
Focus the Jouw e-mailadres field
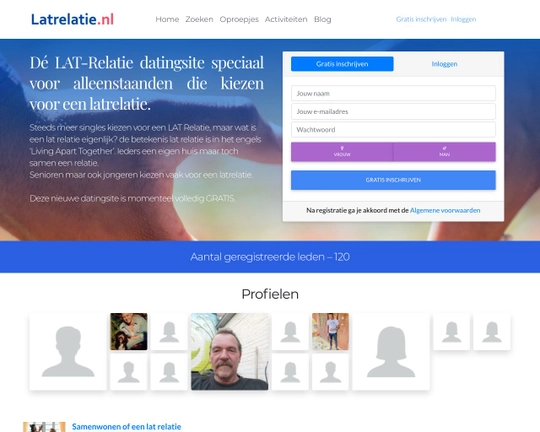point(393,112)
